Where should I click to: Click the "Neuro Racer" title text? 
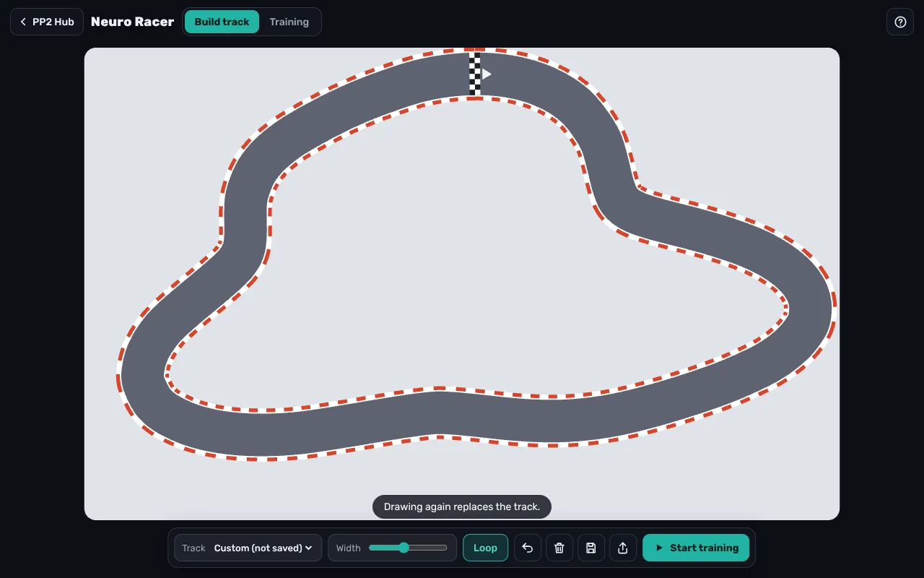pos(132,22)
